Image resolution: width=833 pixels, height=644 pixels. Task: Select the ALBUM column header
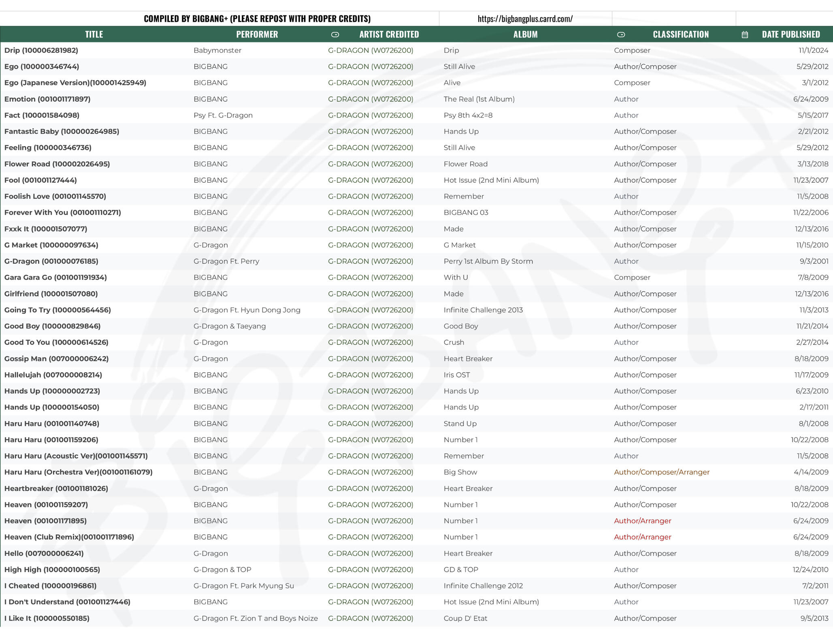(x=525, y=34)
